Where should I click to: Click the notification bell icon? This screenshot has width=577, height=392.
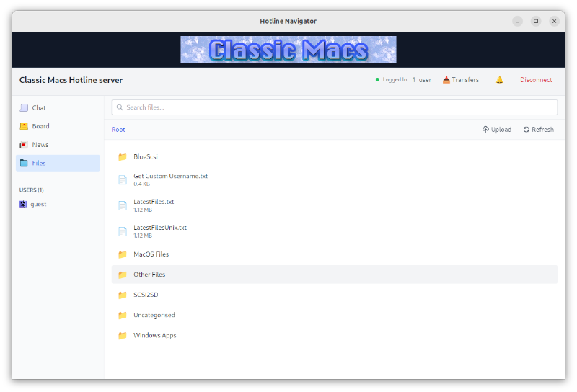[499, 80]
